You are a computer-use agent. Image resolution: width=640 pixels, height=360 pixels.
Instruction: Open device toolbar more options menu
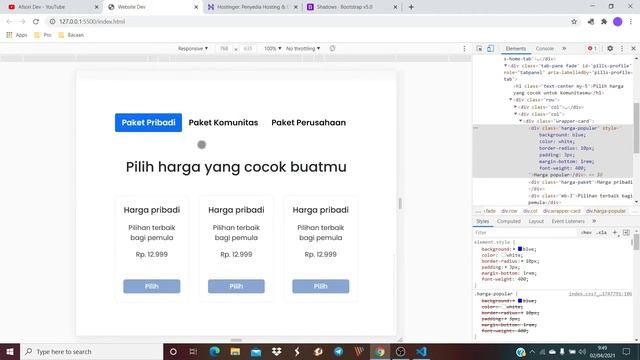pyautogui.click(x=464, y=49)
